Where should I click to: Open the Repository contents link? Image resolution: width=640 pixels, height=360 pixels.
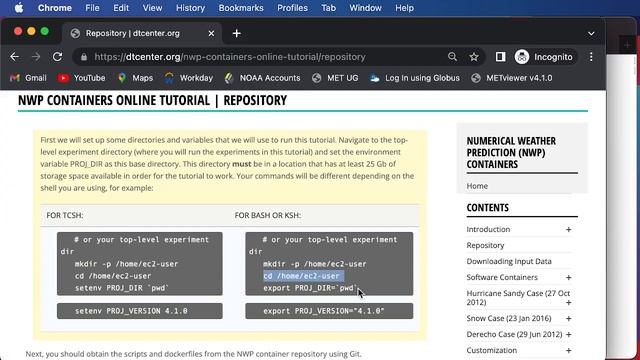(x=485, y=245)
